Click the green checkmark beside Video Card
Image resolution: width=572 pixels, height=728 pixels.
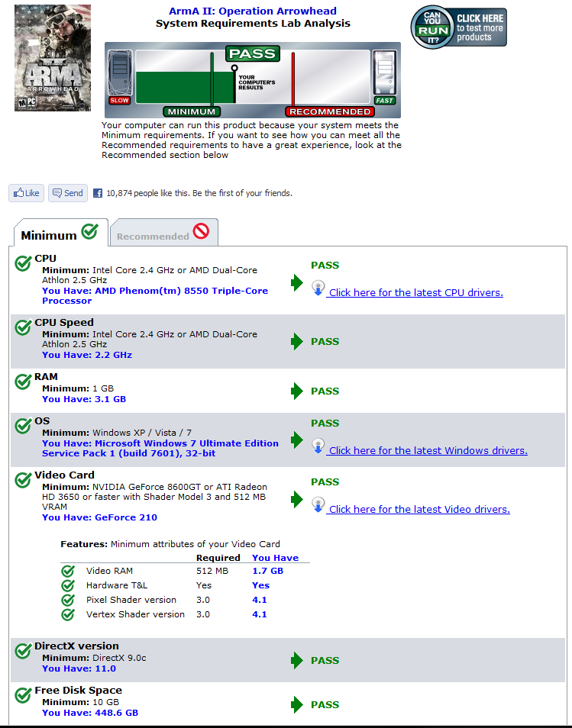tap(23, 480)
